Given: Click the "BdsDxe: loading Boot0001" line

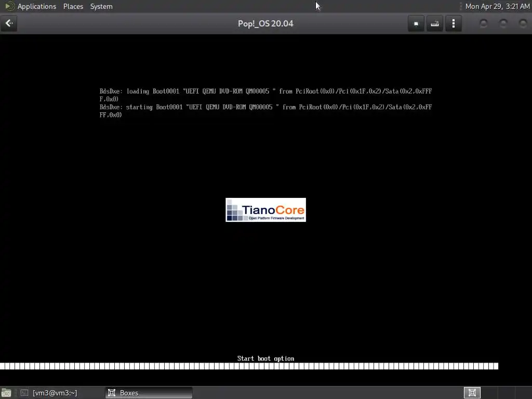Looking at the screenshot, I should click(x=265, y=95).
